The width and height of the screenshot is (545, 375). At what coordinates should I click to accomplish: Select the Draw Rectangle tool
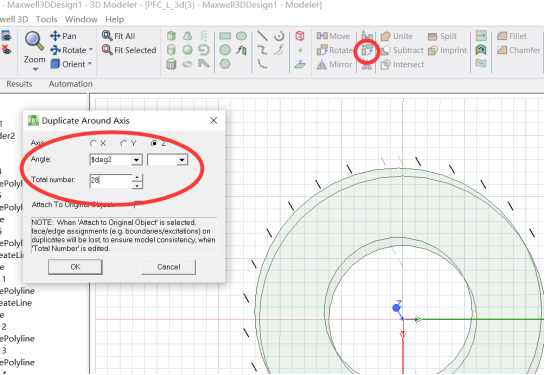pos(225,36)
